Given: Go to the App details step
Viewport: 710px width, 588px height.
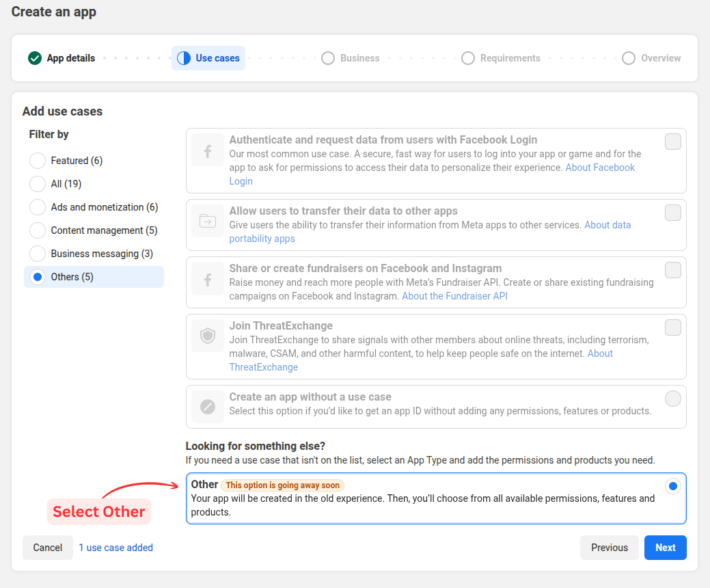Looking at the screenshot, I should [62, 58].
